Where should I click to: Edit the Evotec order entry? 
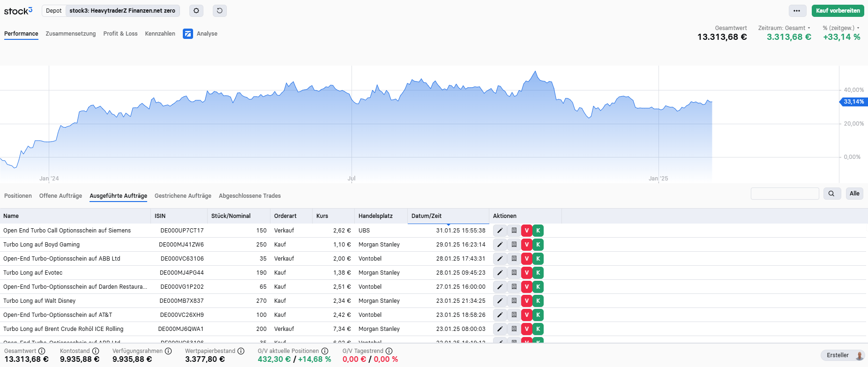point(500,273)
